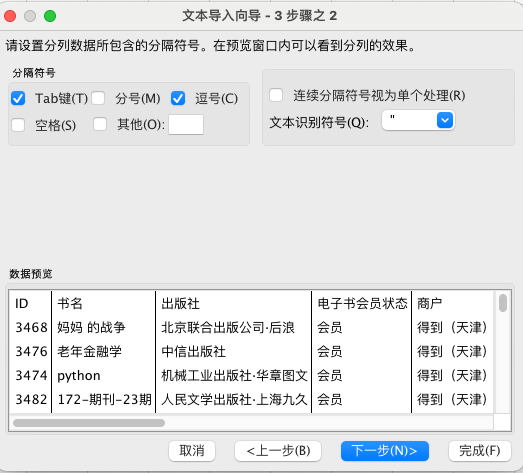Image resolution: width=523 pixels, height=473 pixels.
Task: Select the 电子书会员状态 column header
Action: click(362, 304)
